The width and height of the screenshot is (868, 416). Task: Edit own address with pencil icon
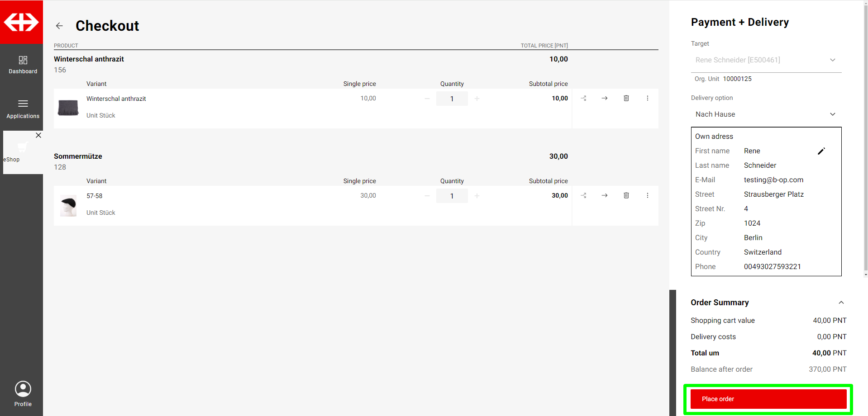[x=821, y=151]
